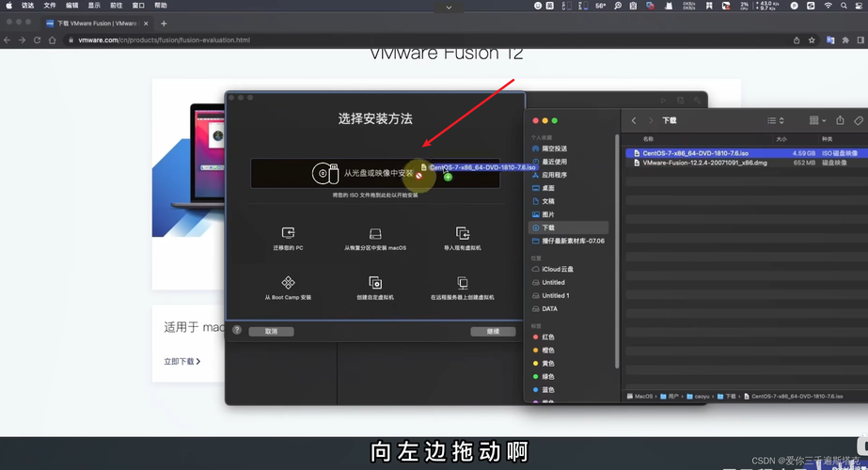
Task: Open the 帮助 menu
Action: point(161,6)
